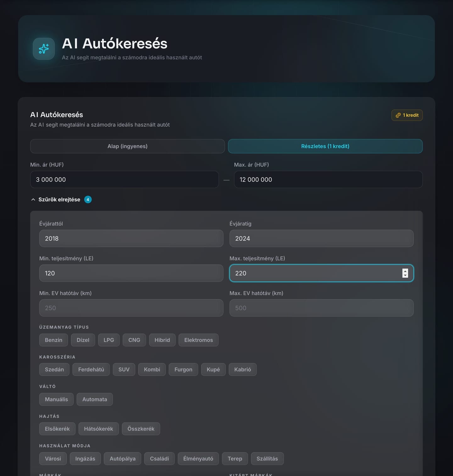Select the CNG fuel chip
This screenshot has height=476, width=453.
tap(134, 340)
